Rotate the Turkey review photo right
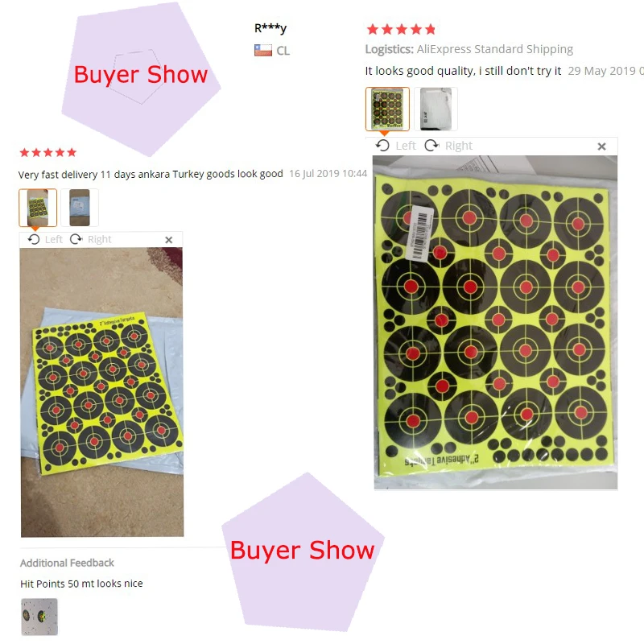The height and width of the screenshot is (644, 644). click(91, 239)
